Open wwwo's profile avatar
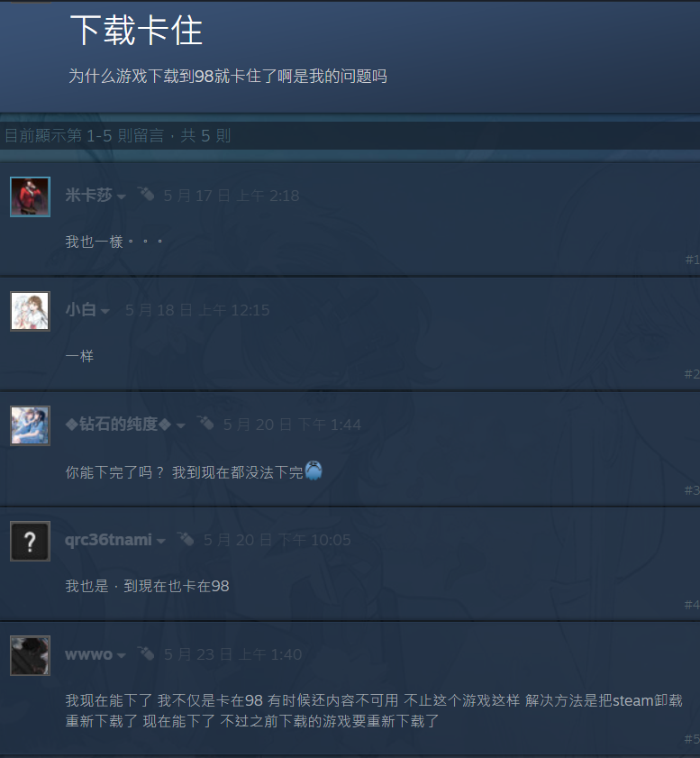The width and height of the screenshot is (700, 758). click(x=30, y=655)
